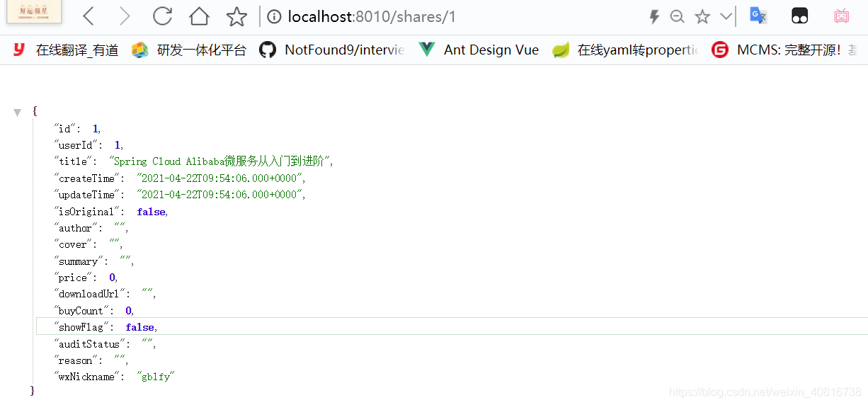Screen dimensions: 868x405
Task: Click the lightning speed-mode icon
Action: pos(654,16)
